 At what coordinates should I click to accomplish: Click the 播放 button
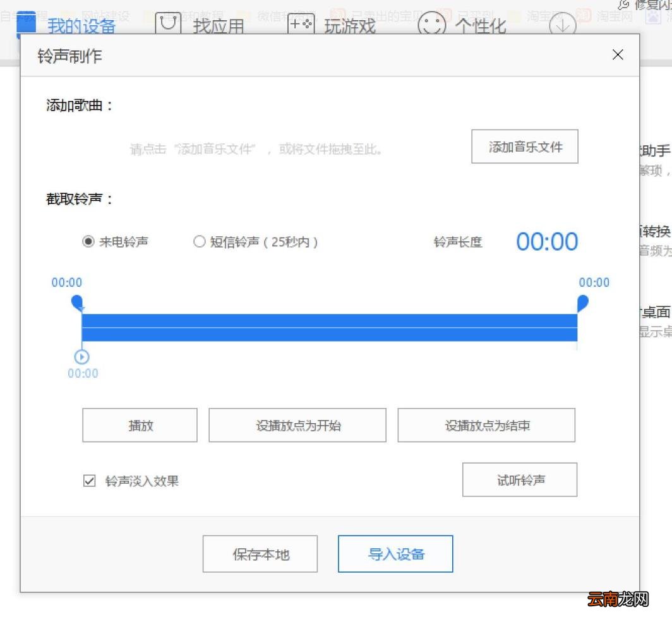(x=140, y=425)
